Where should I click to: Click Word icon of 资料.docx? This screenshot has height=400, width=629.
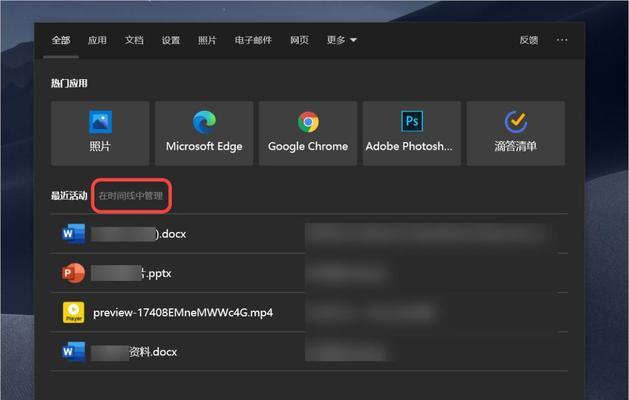point(74,352)
